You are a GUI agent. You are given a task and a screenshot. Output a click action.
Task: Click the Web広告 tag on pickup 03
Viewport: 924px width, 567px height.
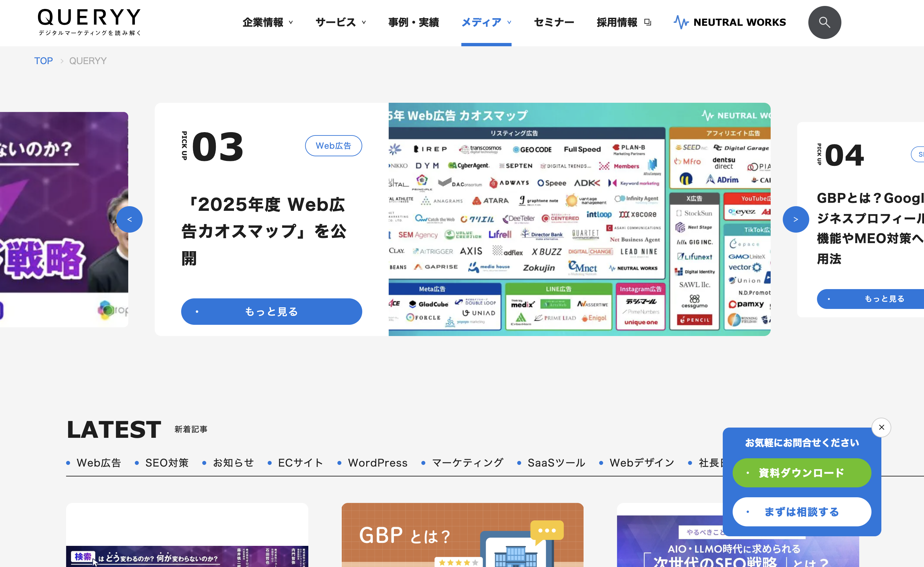tap(333, 145)
